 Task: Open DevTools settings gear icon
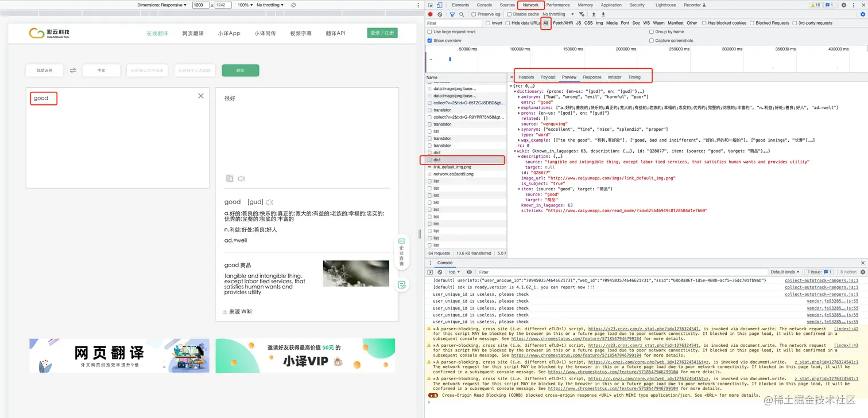[844, 5]
